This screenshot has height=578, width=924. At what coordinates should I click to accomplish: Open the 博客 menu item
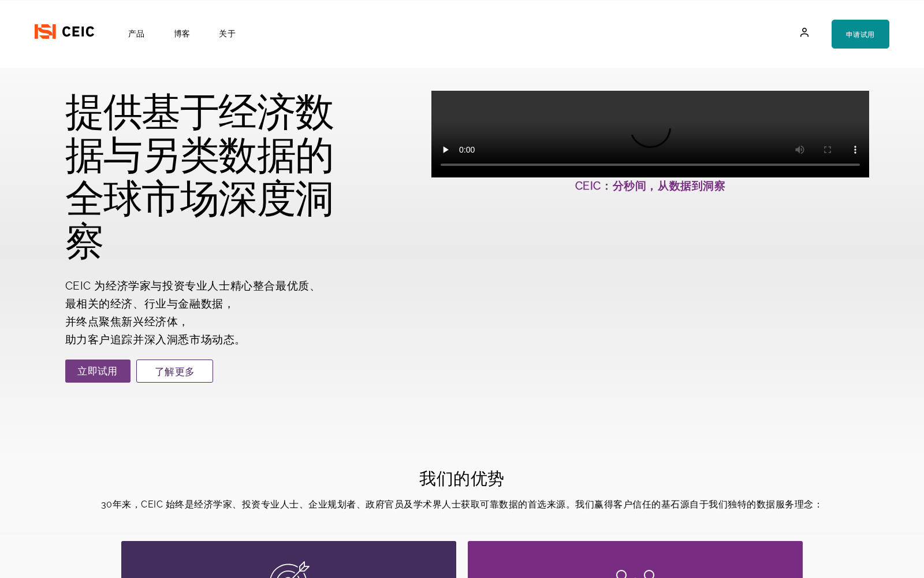[x=182, y=34]
